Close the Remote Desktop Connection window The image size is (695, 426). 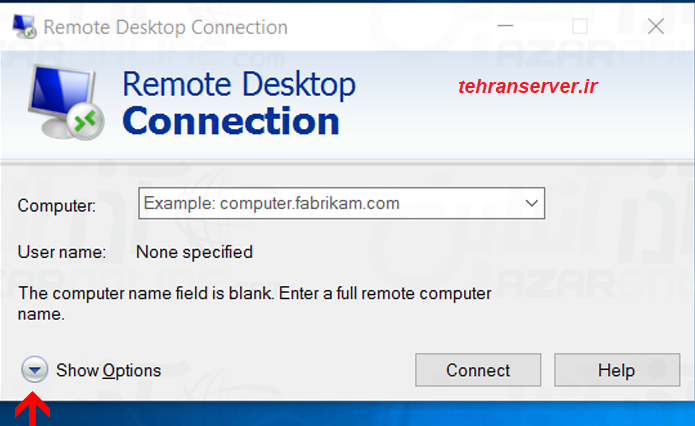[656, 27]
